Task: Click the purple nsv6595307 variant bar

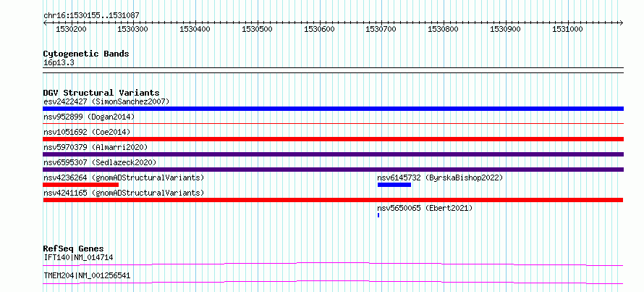Action: tap(333, 170)
